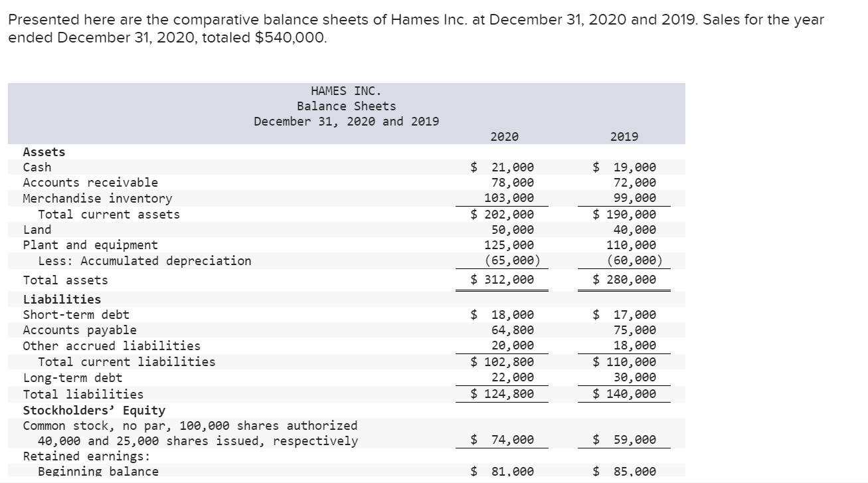868x483 pixels.
Task: Click the intro paragraph's first line
Action: click(x=416, y=20)
